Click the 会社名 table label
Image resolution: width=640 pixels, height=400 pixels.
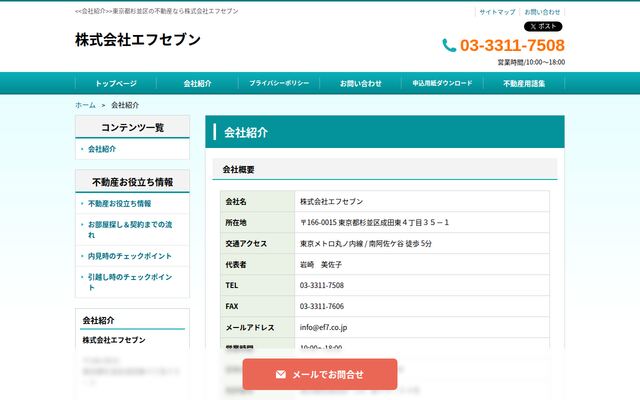tap(236, 202)
